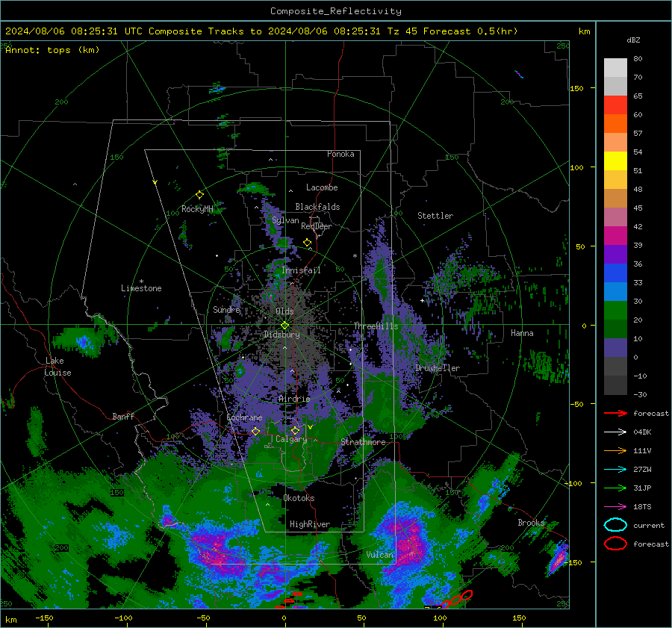This screenshot has height=628, width=672.
Task: Click the Innisfail town label
Action: pyautogui.click(x=301, y=270)
